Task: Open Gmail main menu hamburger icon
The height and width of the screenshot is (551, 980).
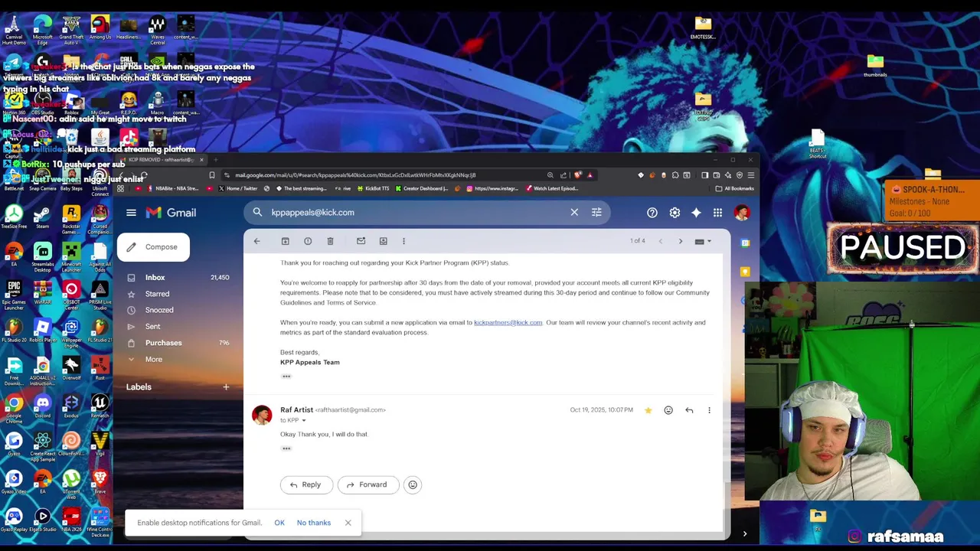Action: [x=131, y=213]
